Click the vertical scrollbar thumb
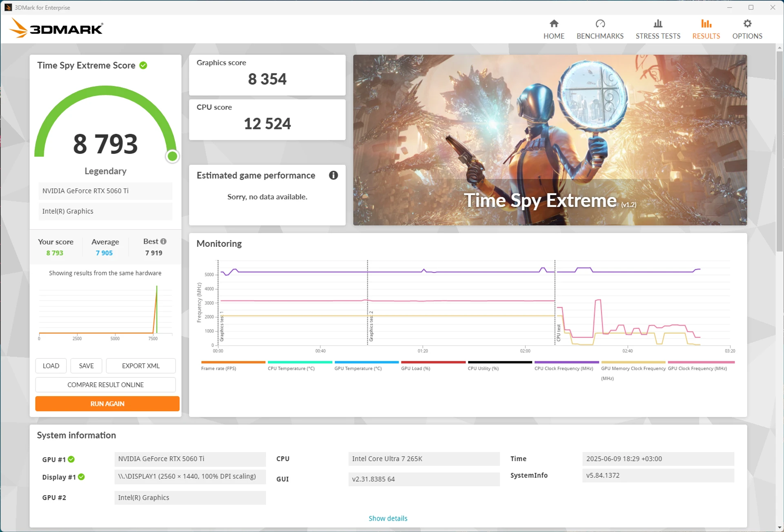Image resolution: width=784 pixels, height=532 pixels. [x=780, y=151]
